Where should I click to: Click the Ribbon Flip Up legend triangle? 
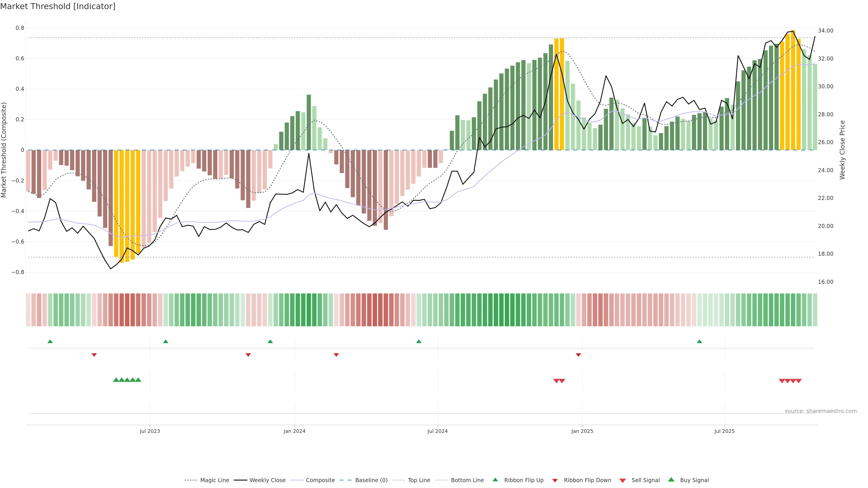(495, 480)
